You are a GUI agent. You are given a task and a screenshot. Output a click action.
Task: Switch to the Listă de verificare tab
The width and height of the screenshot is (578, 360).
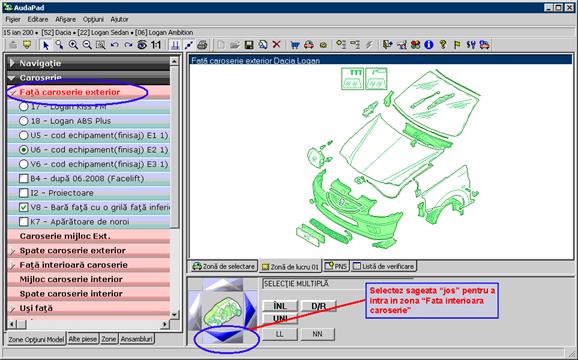[x=383, y=266]
